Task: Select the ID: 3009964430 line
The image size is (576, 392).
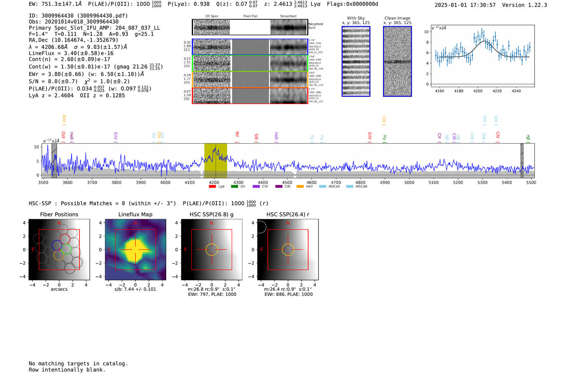Action: [78, 16]
